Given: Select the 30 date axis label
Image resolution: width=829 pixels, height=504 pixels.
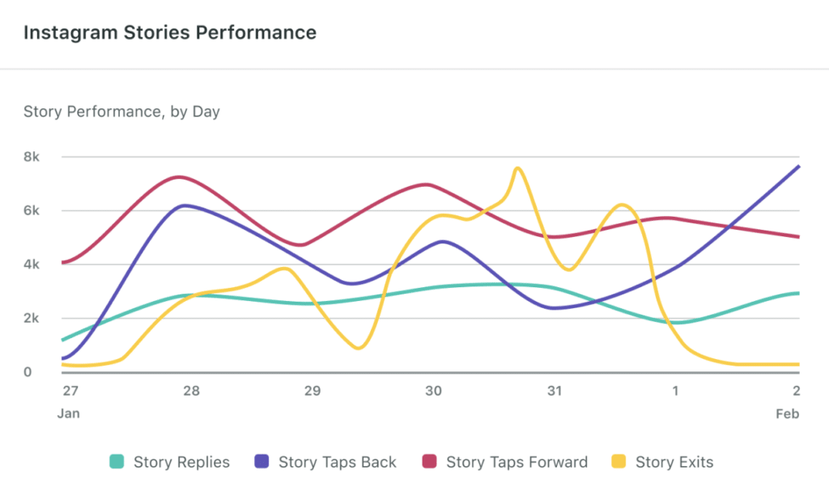Looking at the screenshot, I should point(434,392).
